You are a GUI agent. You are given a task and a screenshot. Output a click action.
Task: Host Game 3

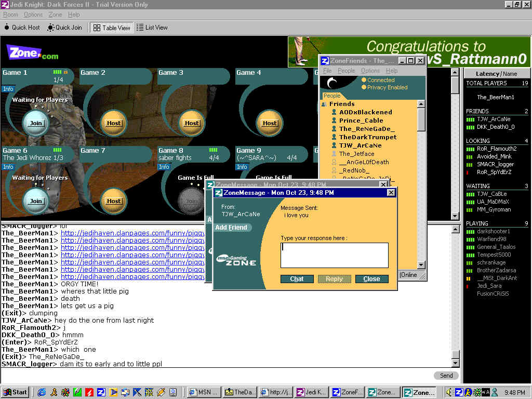[192, 123]
